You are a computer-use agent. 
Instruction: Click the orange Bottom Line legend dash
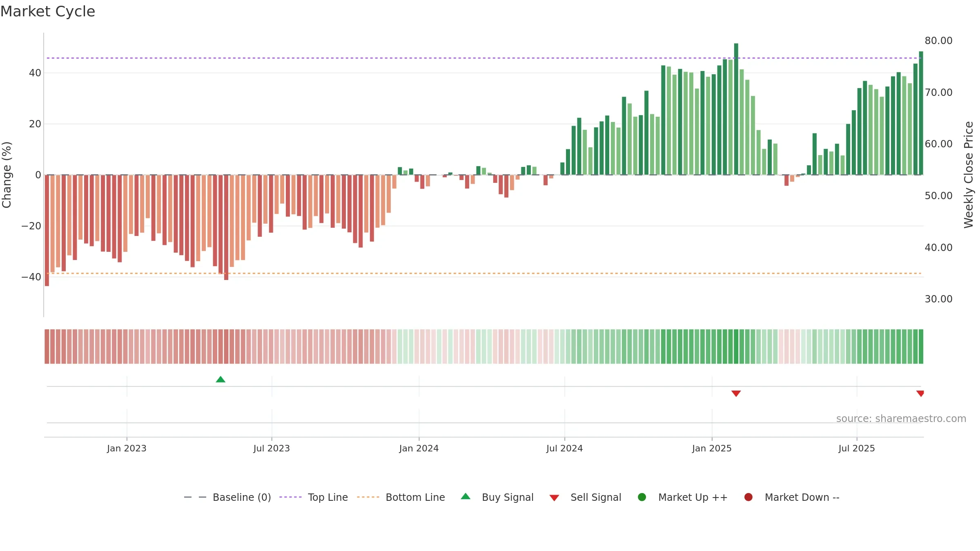368,497
